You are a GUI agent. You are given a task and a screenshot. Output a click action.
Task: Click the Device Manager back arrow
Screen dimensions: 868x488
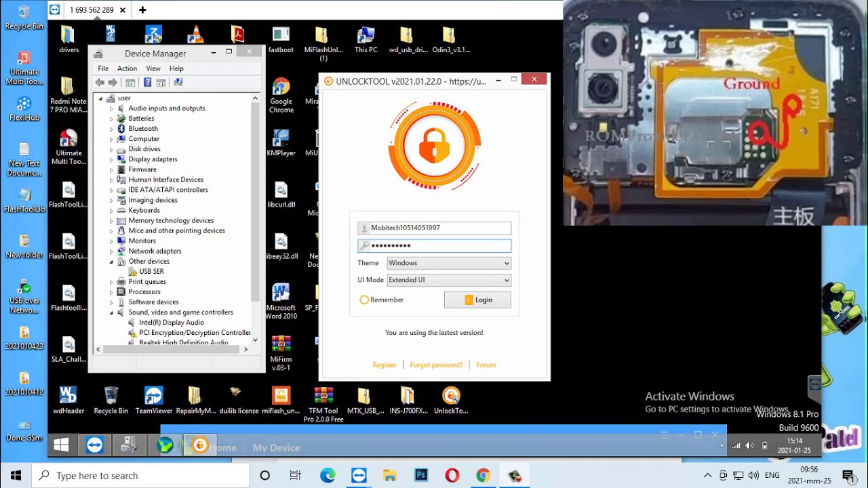(100, 83)
